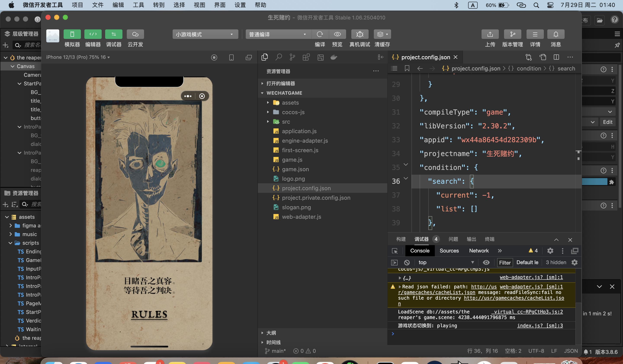
Task: Click the Edit button on the right panel
Action: point(608,122)
